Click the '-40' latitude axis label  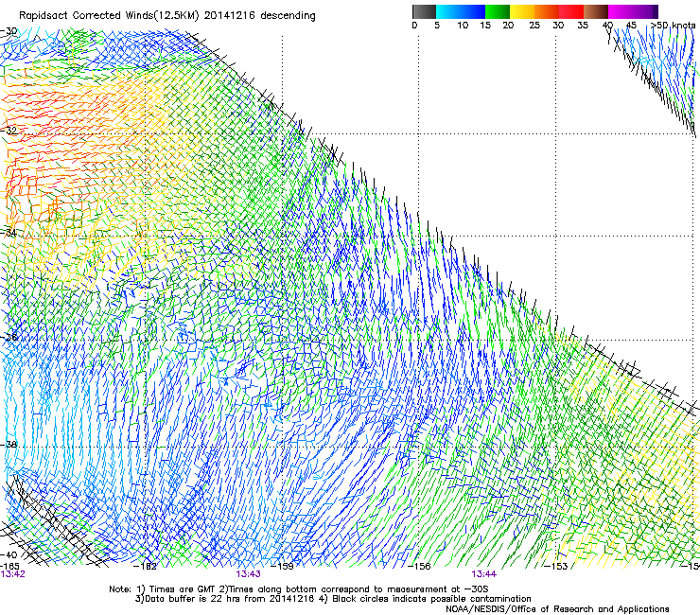9,554
